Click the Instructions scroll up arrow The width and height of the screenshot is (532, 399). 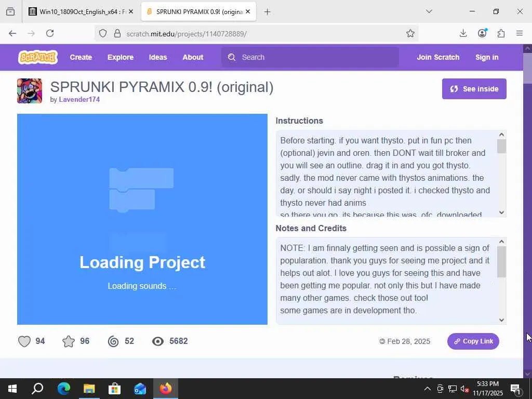pyautogui.click(x=501, y=135)
